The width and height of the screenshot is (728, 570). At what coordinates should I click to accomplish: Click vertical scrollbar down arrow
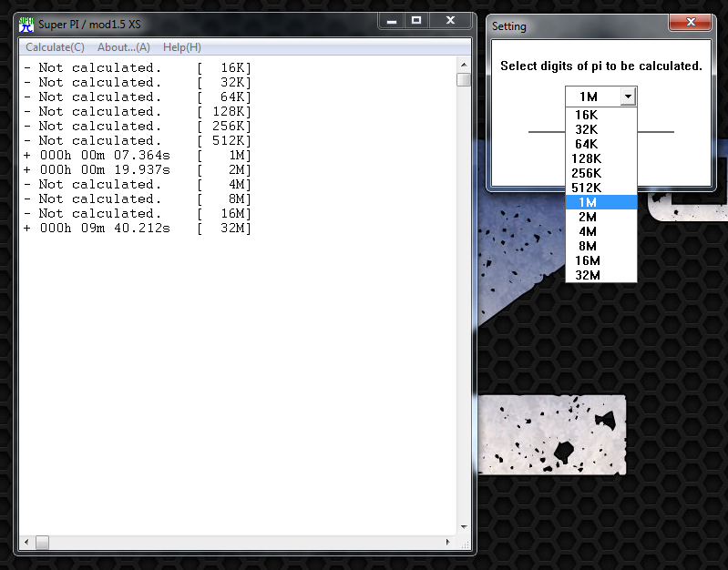[x=464, y=527]
